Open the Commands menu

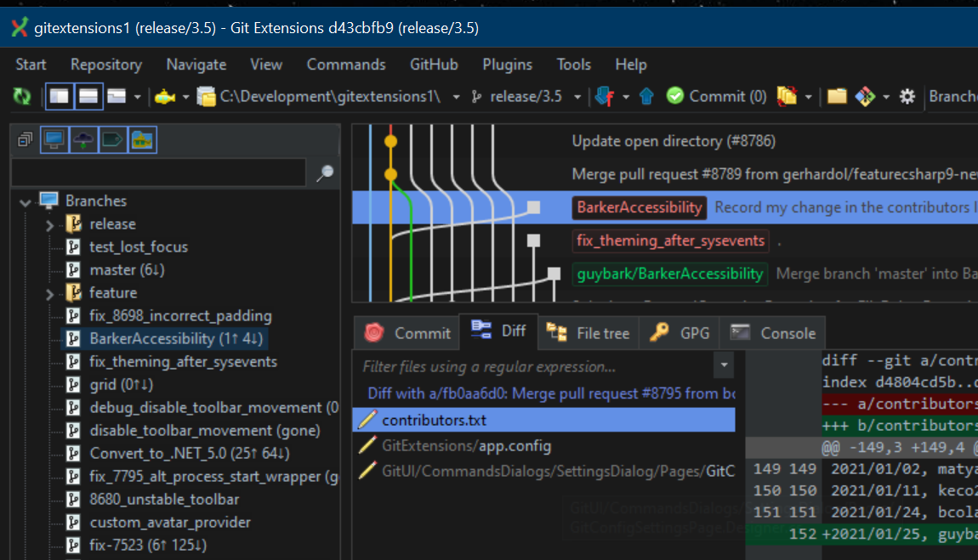[345, 65]
